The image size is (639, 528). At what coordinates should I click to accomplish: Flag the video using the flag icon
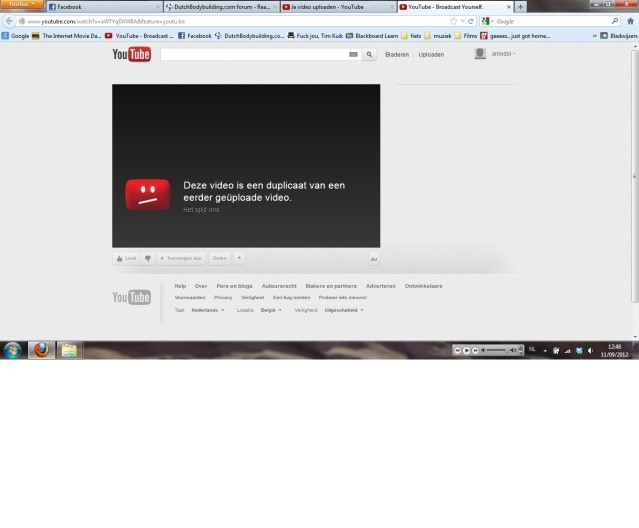pos(239,258)
